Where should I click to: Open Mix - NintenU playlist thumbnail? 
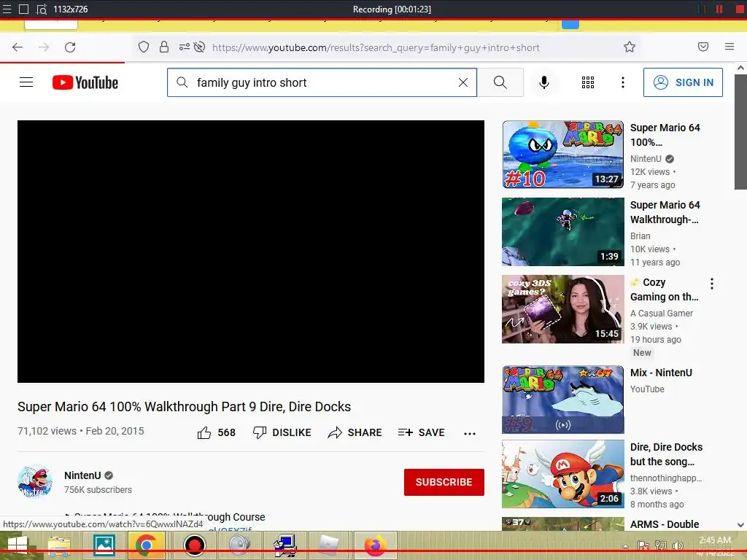562,400
